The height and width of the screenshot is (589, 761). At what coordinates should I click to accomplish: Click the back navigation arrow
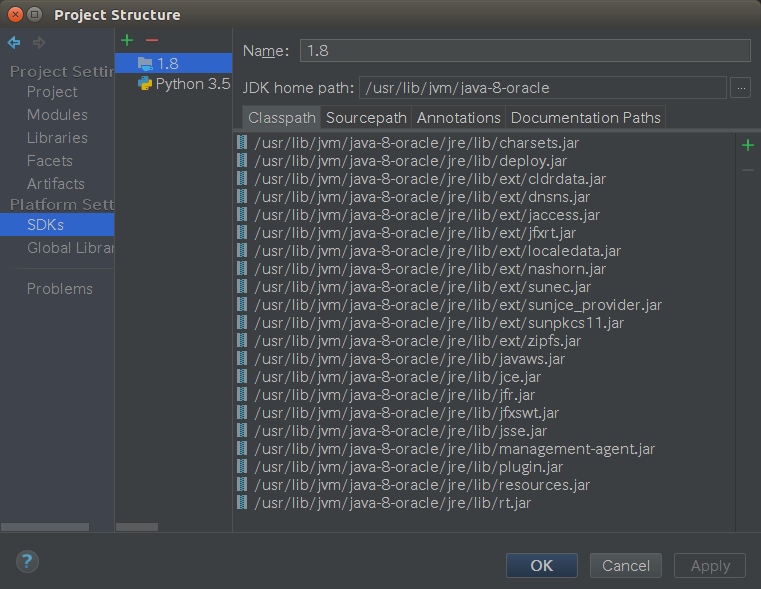tap(14, 43)
